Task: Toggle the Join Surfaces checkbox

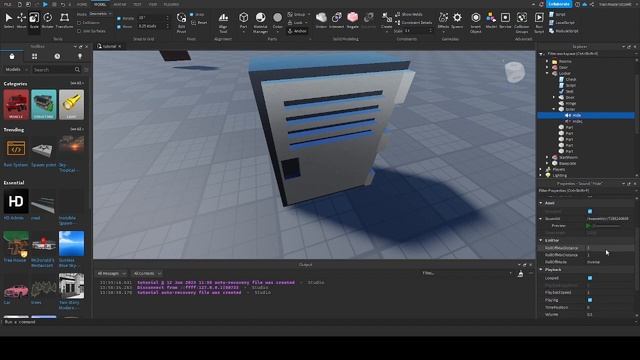Action: (x=79, y=31)
